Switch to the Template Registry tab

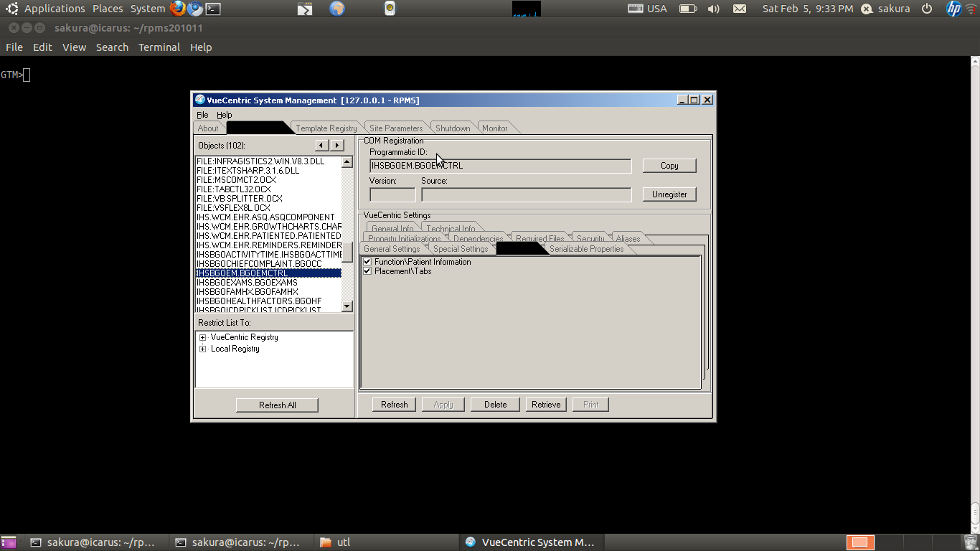coord(326,128)
